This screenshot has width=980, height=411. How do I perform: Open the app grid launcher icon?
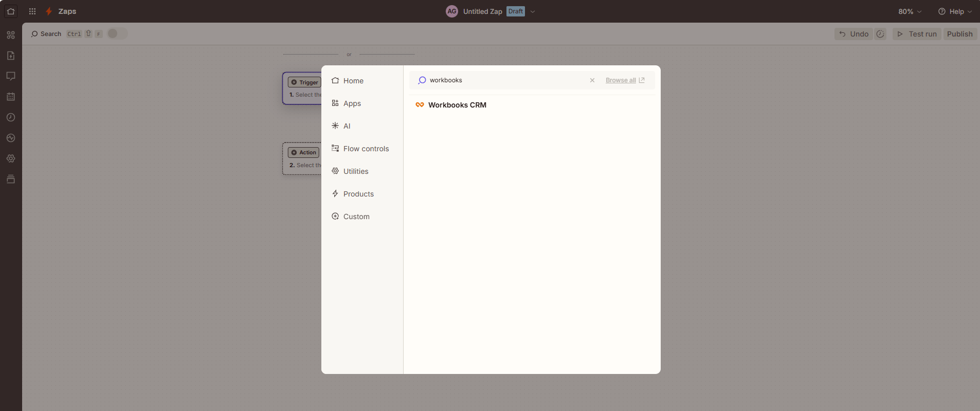point(32,11)
